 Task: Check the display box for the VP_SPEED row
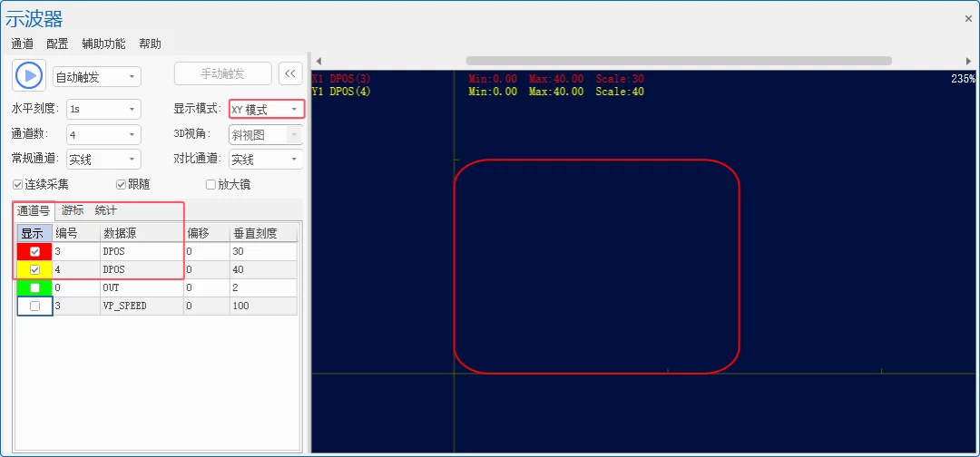click(x=35, y=306)
